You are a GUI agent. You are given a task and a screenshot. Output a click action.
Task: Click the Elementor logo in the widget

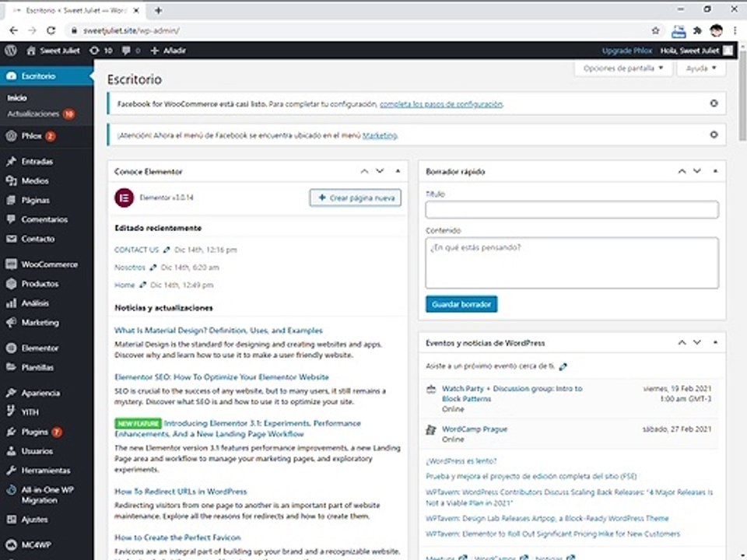pos(124,198)
